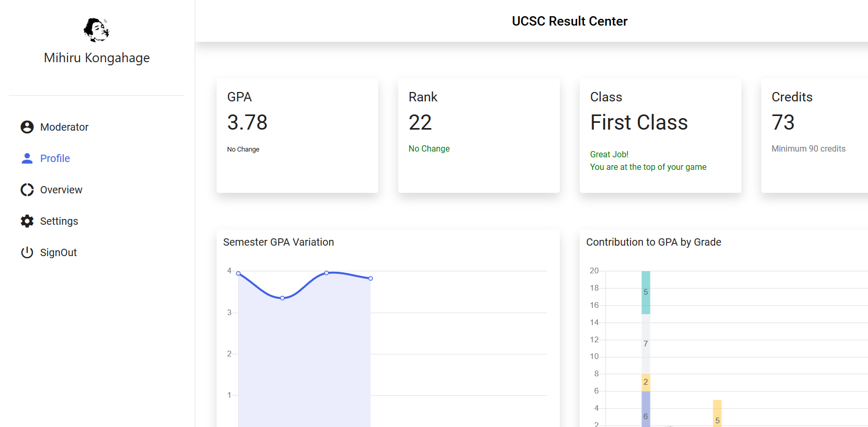Click the First Class text

pyautogui.click(x=639, y=122)
